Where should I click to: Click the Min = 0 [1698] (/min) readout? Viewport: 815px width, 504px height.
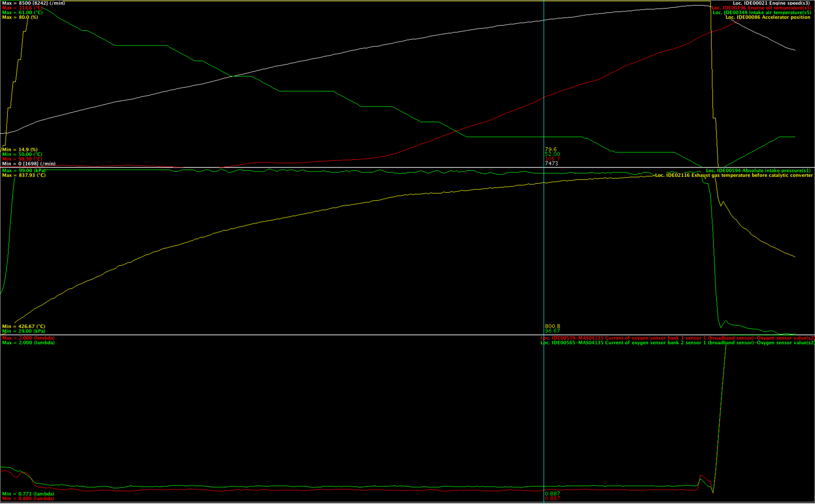29,164
